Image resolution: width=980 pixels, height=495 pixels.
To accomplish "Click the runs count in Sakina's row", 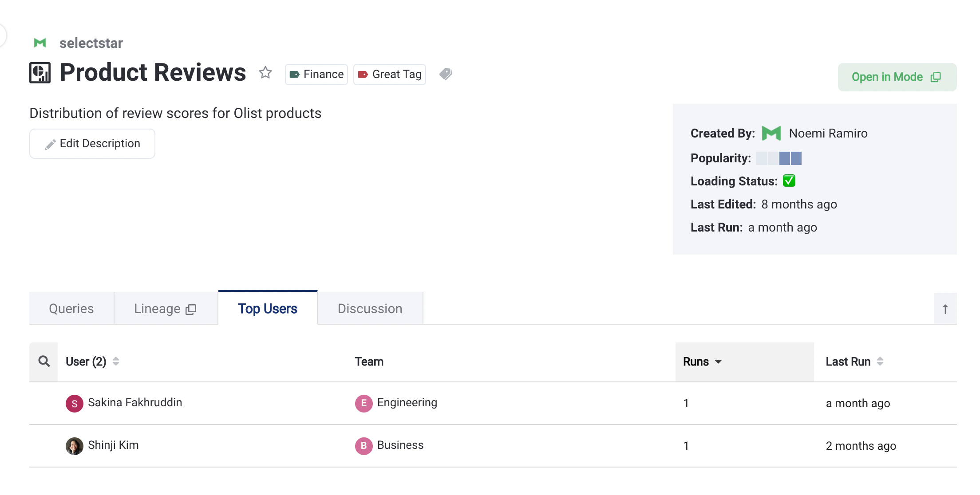I will click(x=686, y=403).
